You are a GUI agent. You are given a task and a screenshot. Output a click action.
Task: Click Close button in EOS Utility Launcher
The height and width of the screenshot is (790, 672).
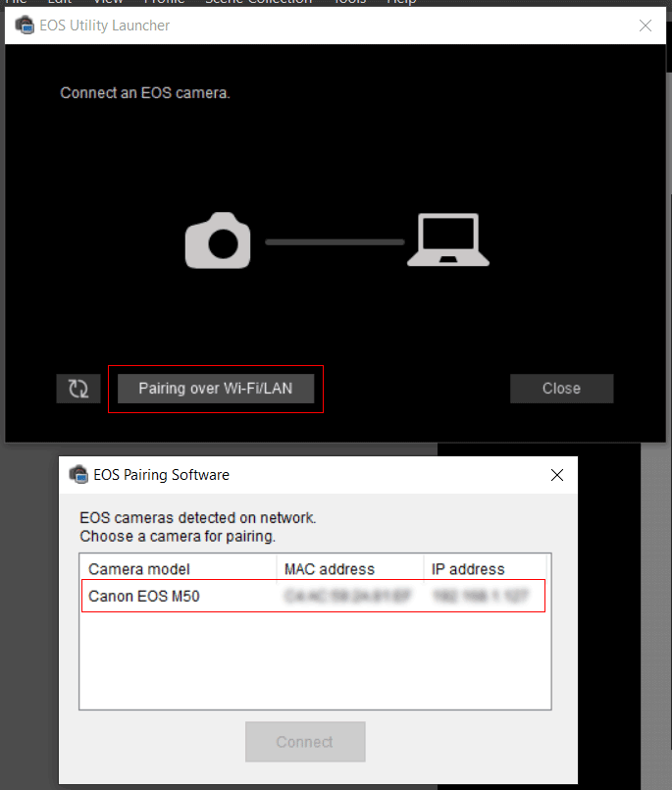(562, 389)
